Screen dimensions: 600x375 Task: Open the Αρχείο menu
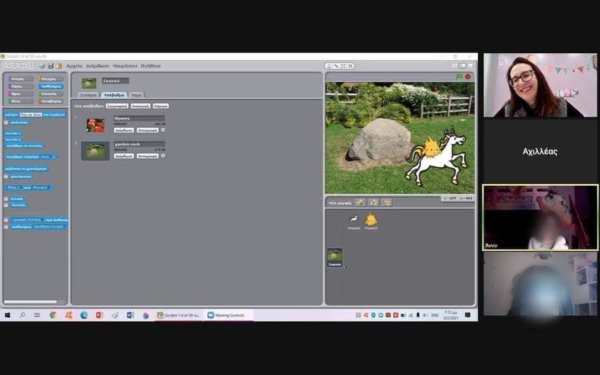[x=74, y=66]
